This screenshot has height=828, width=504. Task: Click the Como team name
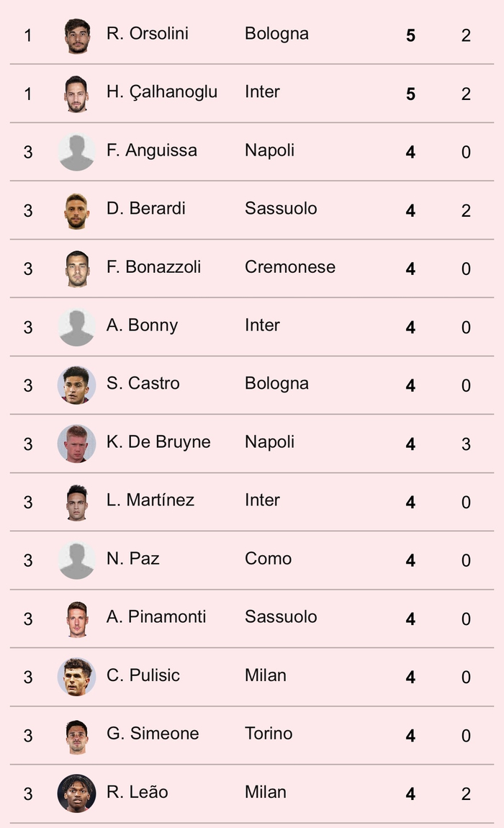coord(268,559)
